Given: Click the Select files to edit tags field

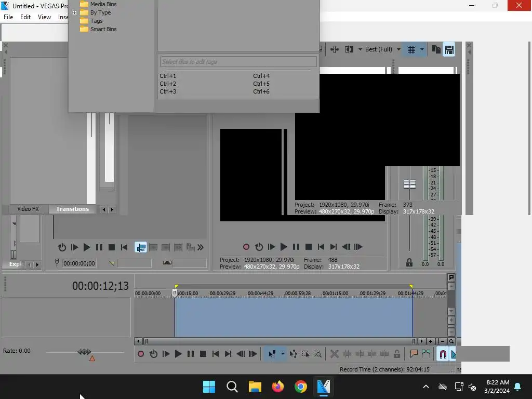Looking at the screenshot, I should coord(238,62).
